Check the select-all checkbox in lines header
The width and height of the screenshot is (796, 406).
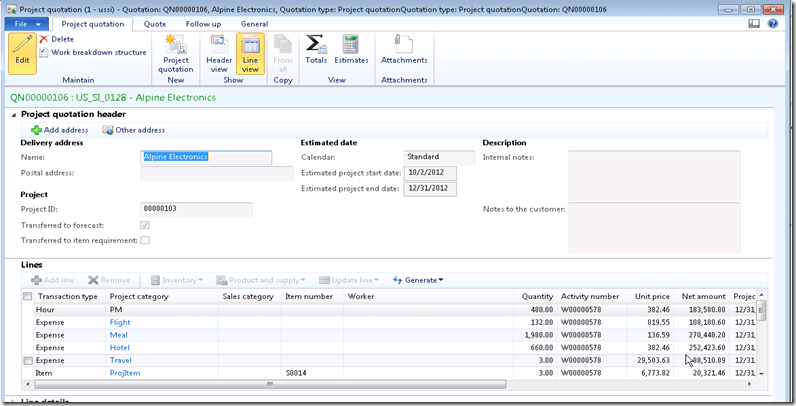[27, 296]
